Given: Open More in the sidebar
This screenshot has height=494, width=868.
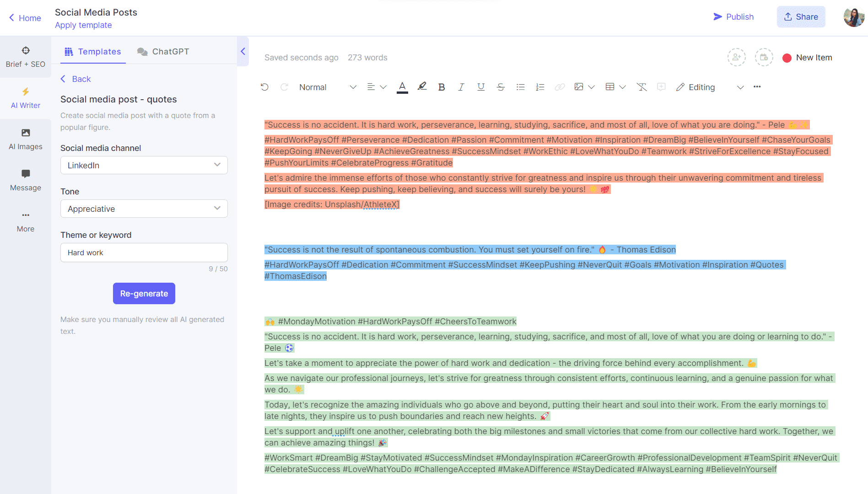Looking at the screenshot, I should (26, 222).
